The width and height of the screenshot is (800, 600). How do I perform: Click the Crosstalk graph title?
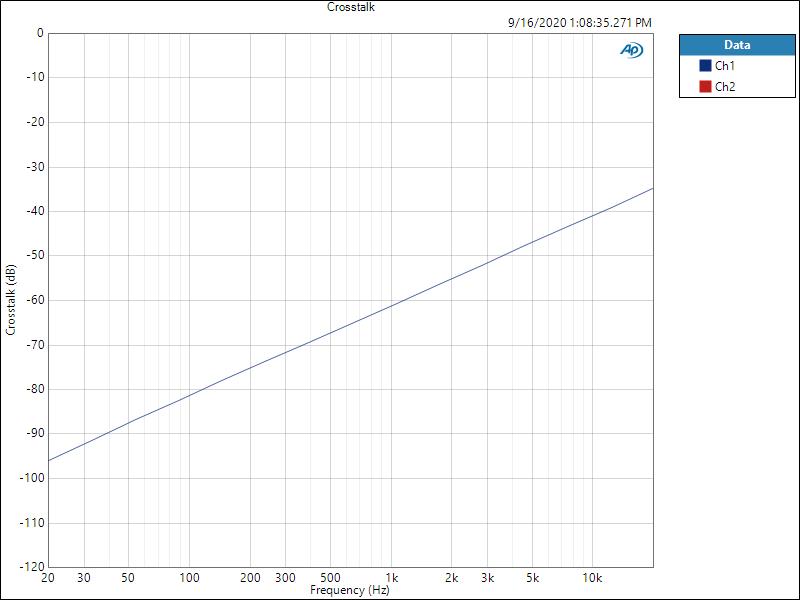(x=351, y=7)
